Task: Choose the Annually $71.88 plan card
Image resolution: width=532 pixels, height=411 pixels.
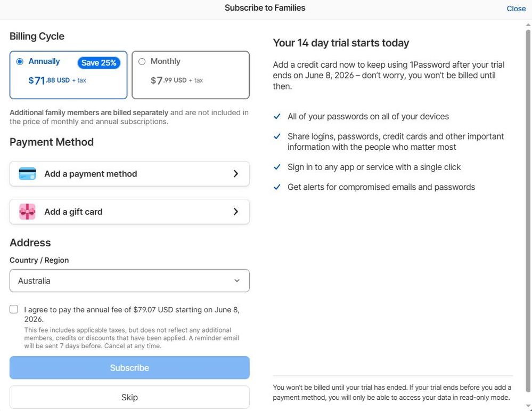Action: [x=69, y=75]
